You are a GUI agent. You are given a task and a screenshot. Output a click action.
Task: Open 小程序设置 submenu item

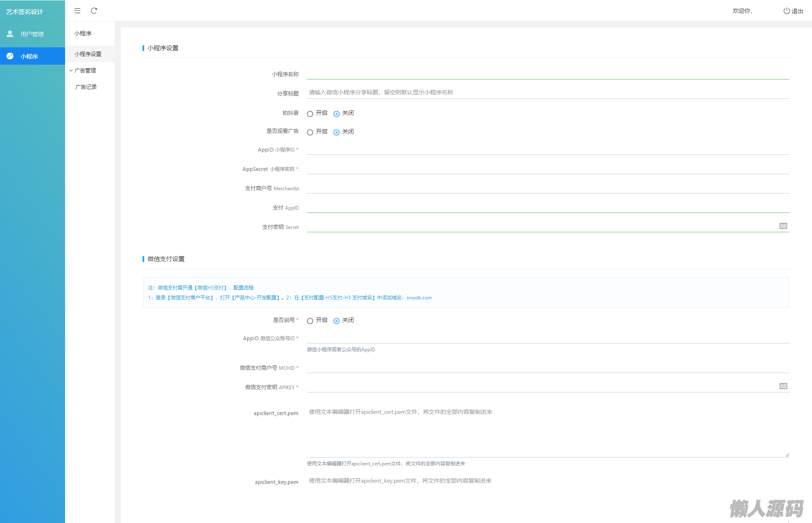point(88,54)
